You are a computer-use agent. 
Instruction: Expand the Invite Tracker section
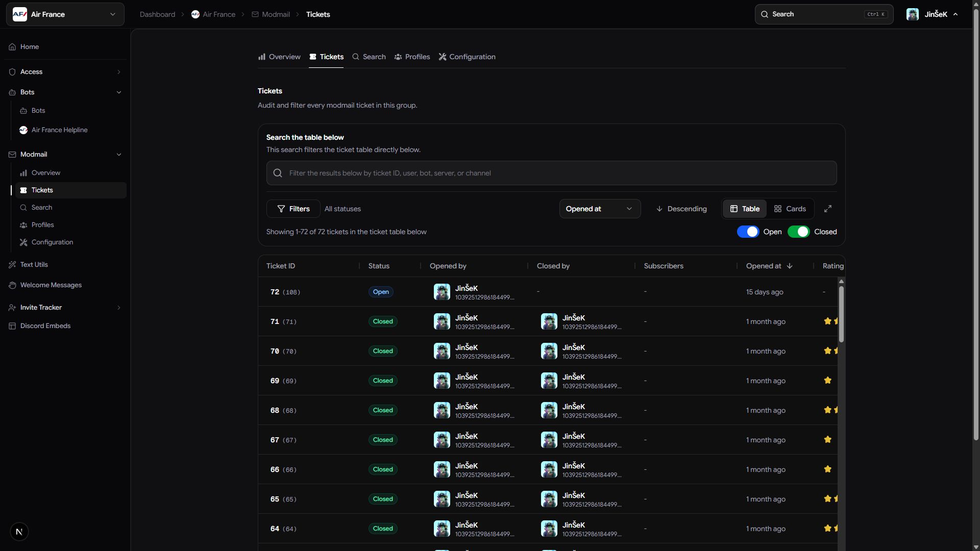click(65, 308)
